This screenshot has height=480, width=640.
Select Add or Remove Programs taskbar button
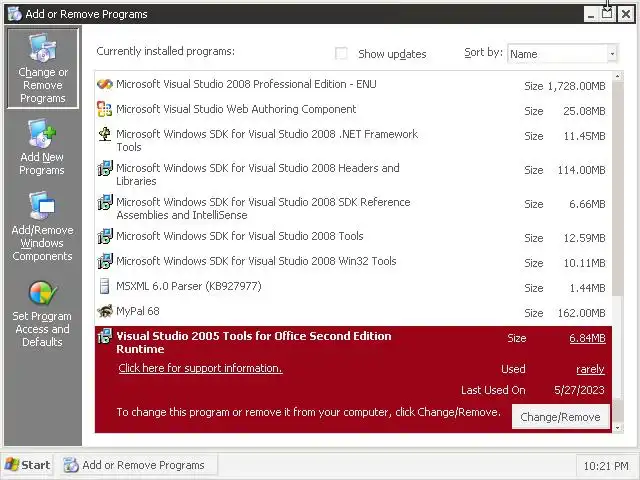pyautogui.click(x=138, y=465)
